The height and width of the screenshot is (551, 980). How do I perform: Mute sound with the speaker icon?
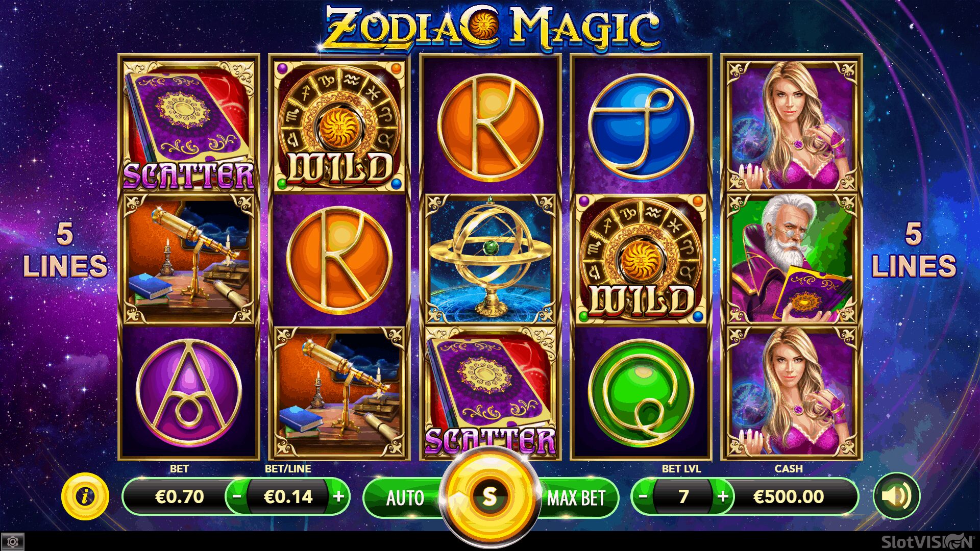point(897,496)
